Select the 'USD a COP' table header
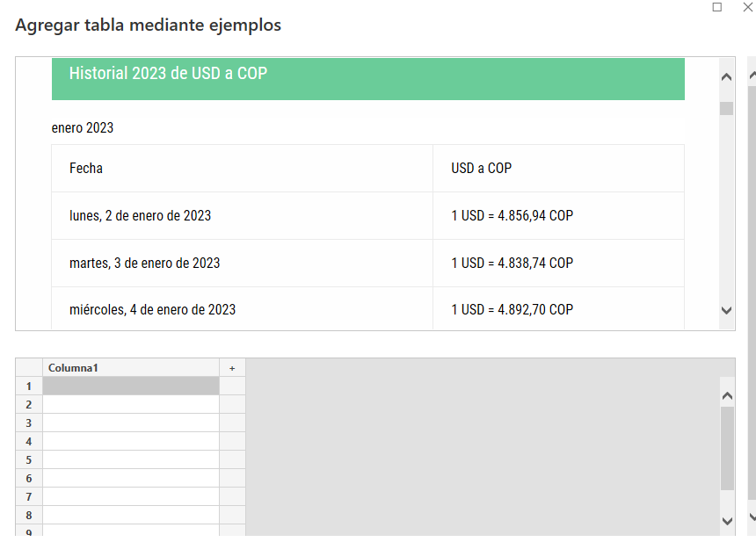 pyautogui.click(x=481, y=169)
